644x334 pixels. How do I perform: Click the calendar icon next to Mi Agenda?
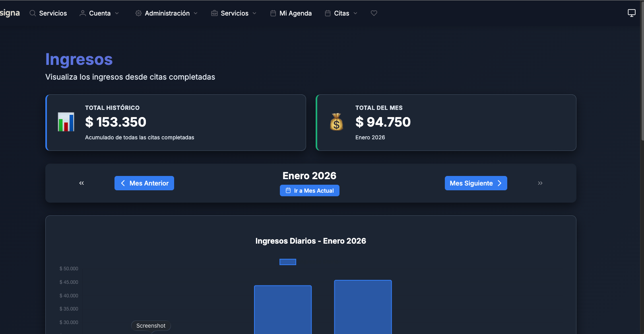(273, 13)
